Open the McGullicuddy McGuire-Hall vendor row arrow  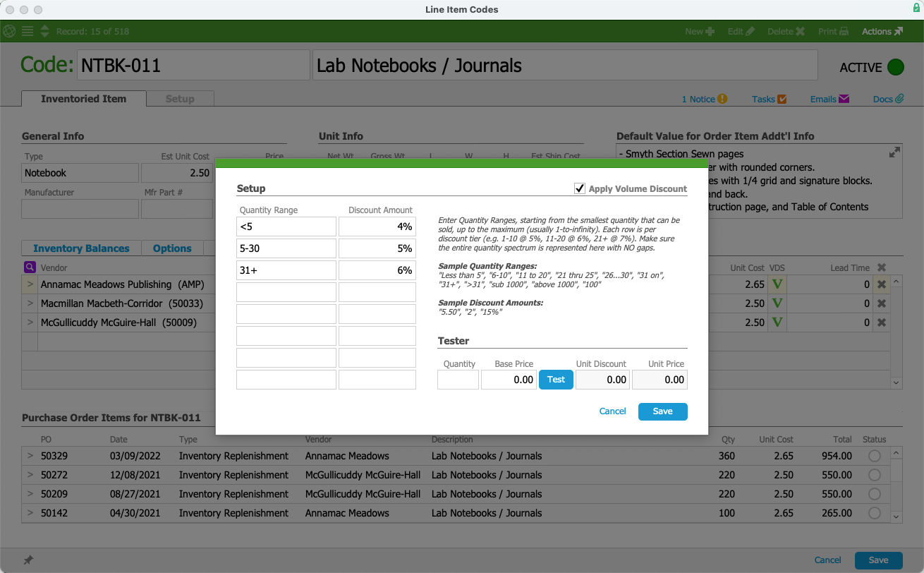30,322
